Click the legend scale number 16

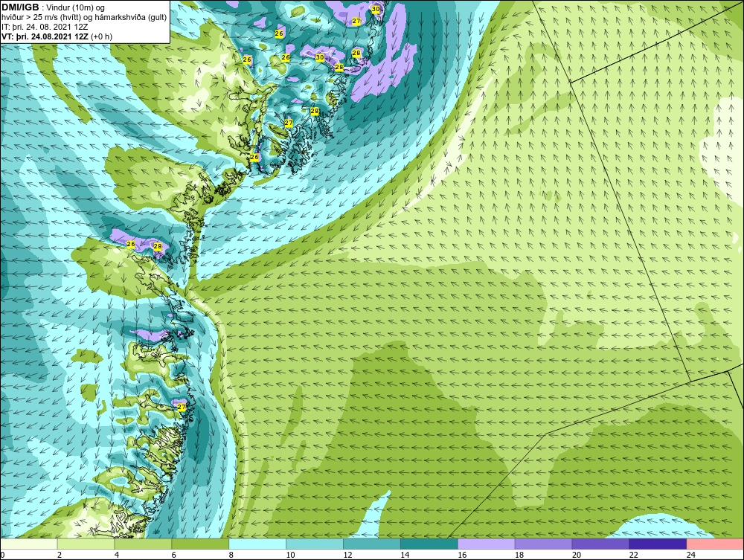click(x=462, y=555)
